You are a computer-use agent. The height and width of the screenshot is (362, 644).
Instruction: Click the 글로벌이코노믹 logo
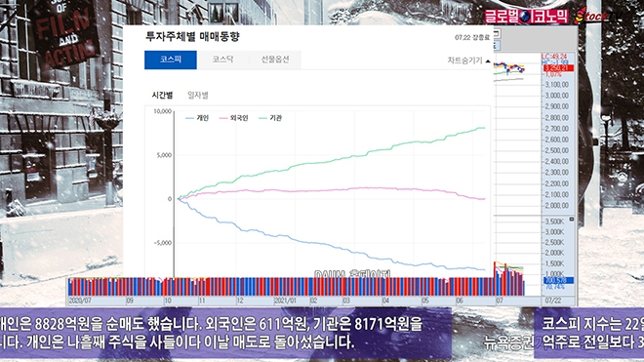pyautogui.click(x=527, y=17)
